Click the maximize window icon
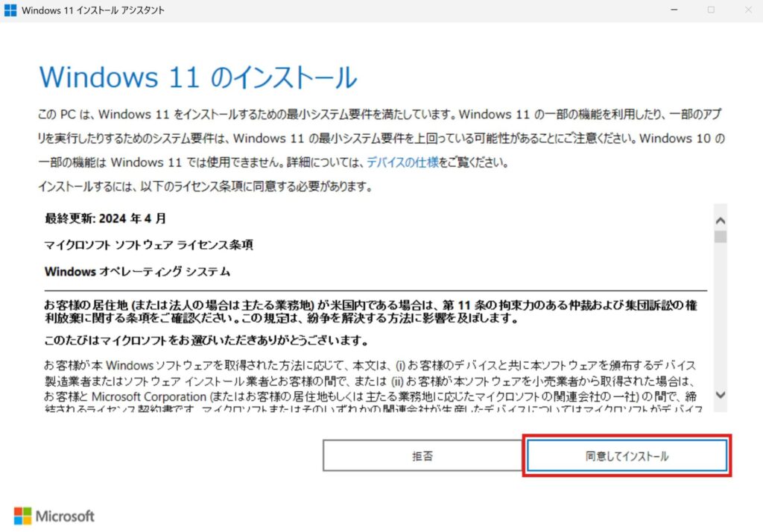 pos(710,10)
